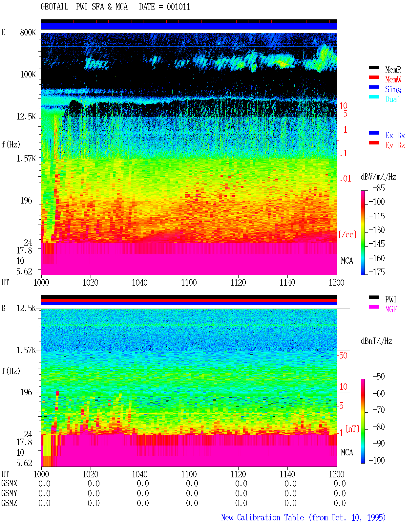
Task: Click the GSMY row label
Action: (9, 493)
